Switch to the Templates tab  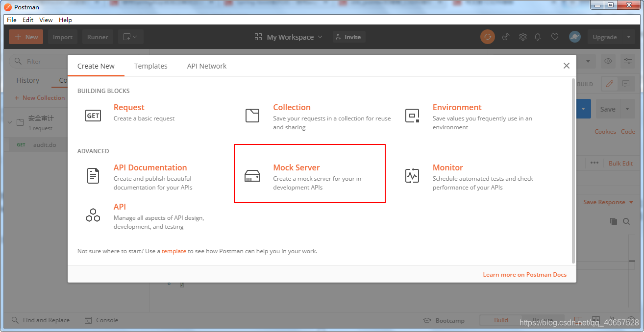tap(151, 66)
